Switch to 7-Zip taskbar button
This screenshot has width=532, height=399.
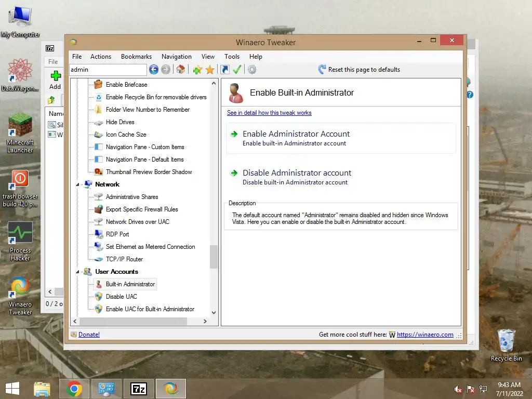pos(138,389)
